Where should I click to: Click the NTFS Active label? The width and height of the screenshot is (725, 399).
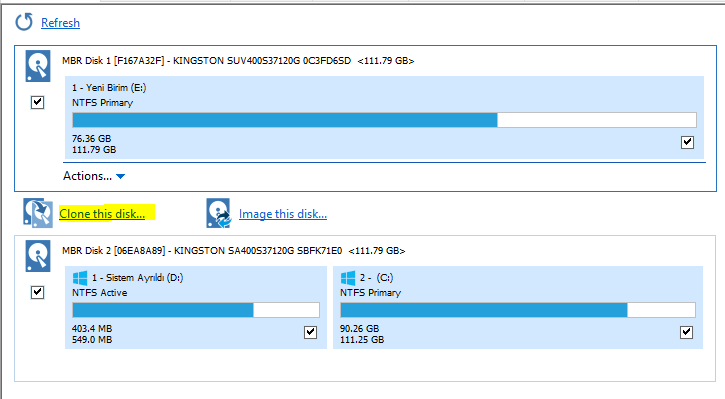99,293
